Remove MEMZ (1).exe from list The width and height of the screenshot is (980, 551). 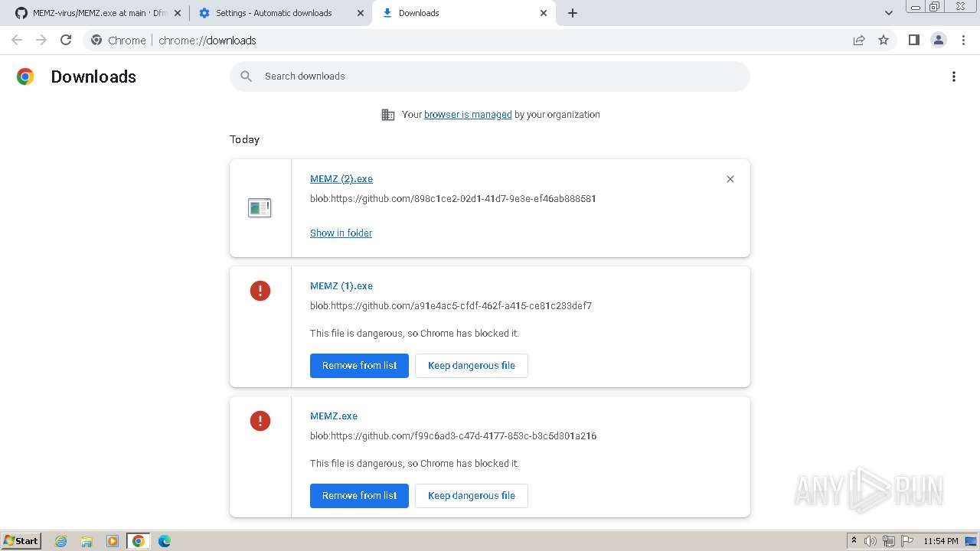click(359, 366)
